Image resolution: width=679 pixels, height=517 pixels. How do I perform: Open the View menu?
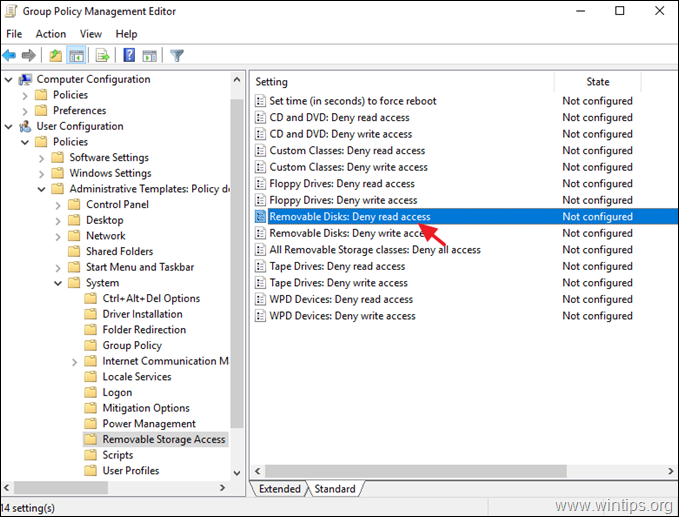(91, 34)
